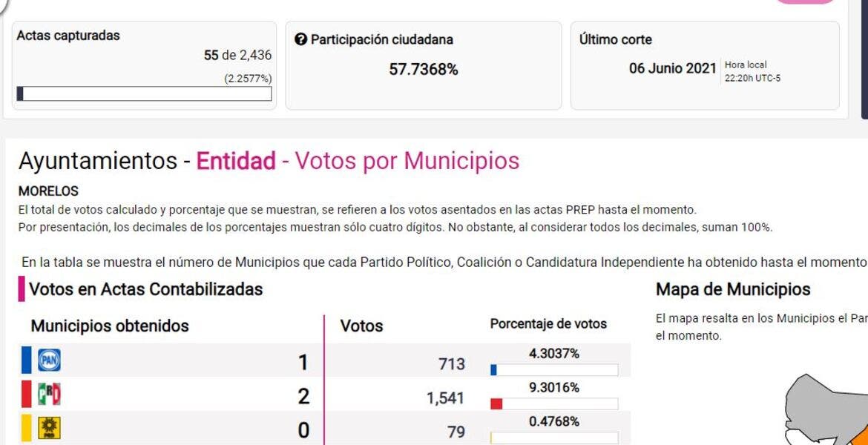Click the Municipios obtenidos column header

tap(110, 326)
